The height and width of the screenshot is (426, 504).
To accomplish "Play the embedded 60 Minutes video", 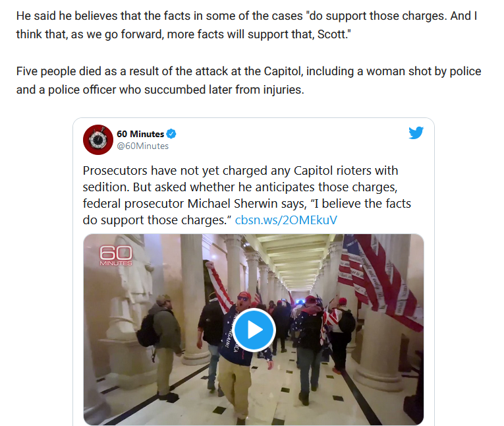I will (254, 330).
